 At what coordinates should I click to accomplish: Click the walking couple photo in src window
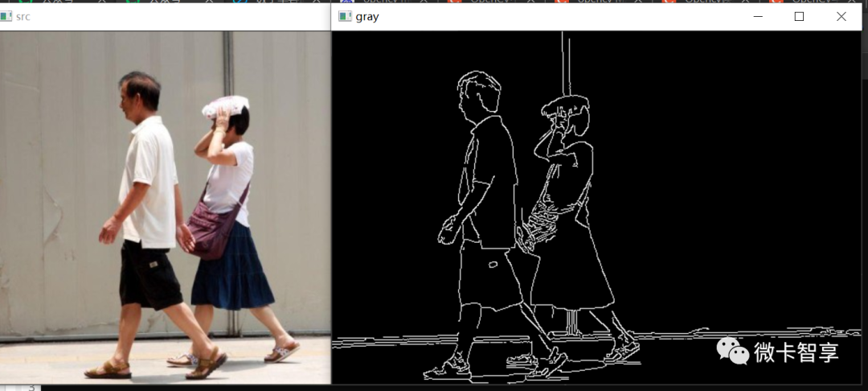[165, 207]
